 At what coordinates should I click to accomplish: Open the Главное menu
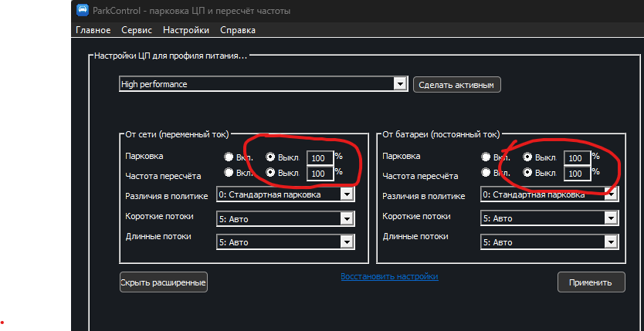point(93,30)
